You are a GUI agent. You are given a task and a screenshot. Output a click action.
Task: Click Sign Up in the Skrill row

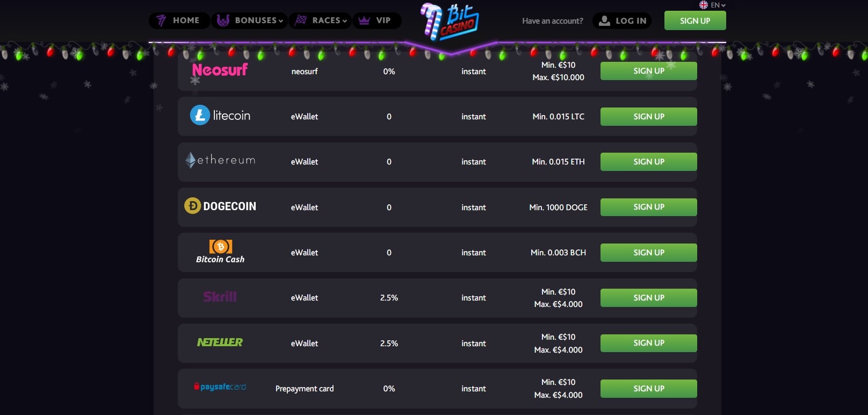pyautogui.click(x=648, y=297)
